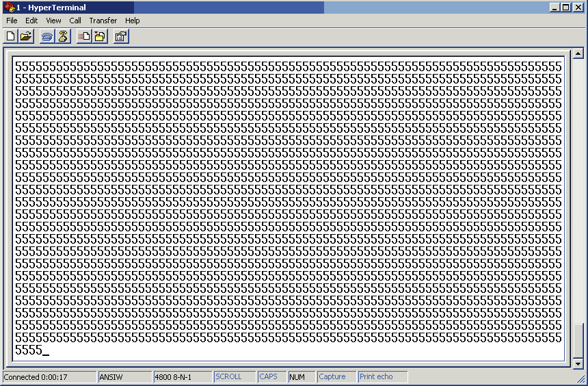588x386 pixels.
Task: Open the Help menu
Action: coord(132,21)
